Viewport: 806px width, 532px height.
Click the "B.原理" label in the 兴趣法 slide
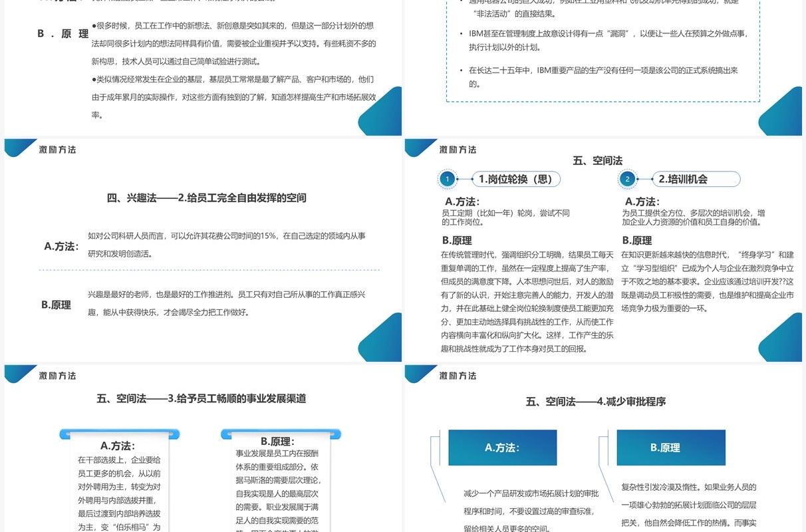coord(56,305)
